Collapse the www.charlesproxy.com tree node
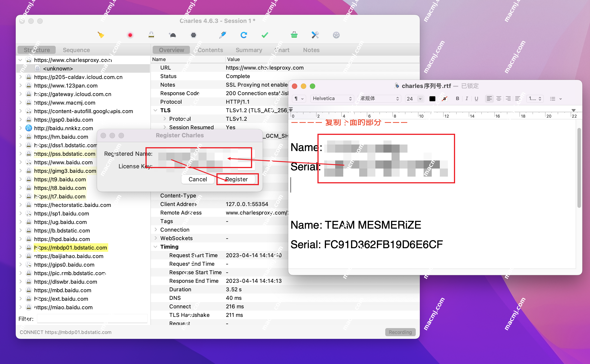Image resolution: width=590 pixels, height=364 pixels. coord(20,60)
